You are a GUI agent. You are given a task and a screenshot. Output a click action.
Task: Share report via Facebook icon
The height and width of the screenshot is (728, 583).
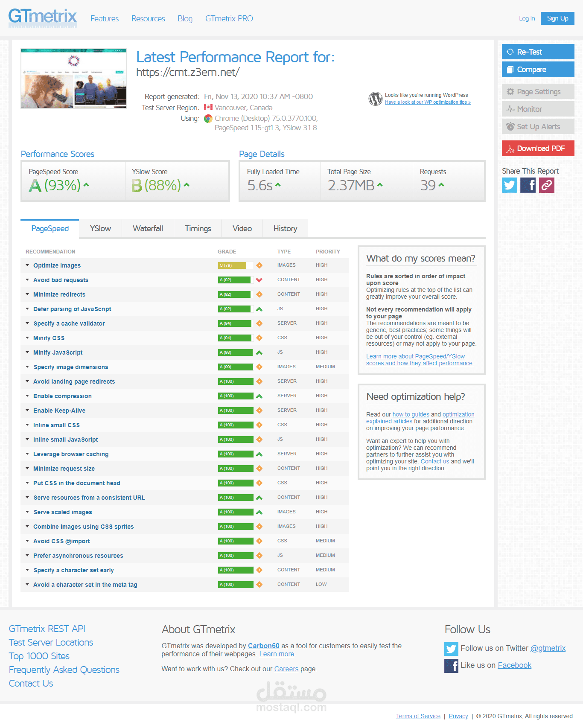[528, 185]
